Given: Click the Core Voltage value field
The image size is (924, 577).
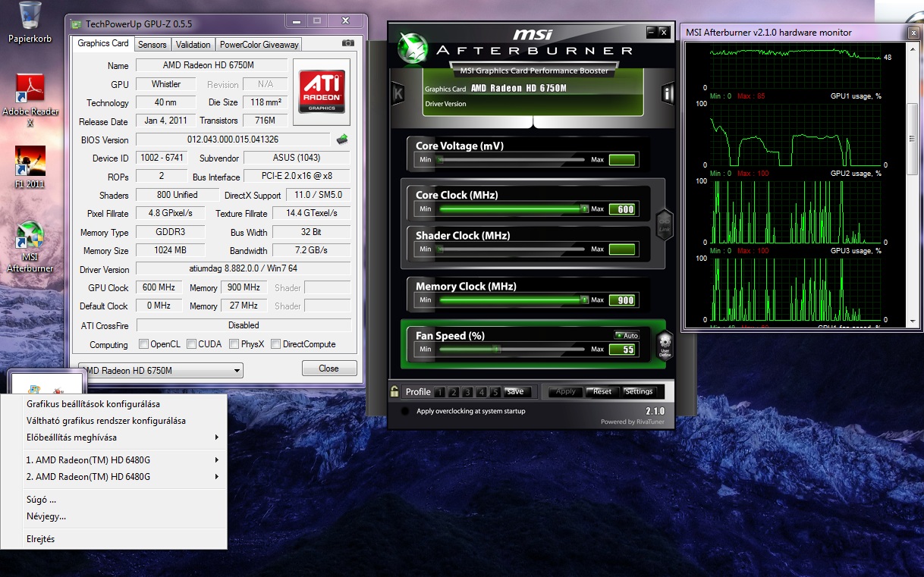Looking at the screenshot, I should [622, 160].
